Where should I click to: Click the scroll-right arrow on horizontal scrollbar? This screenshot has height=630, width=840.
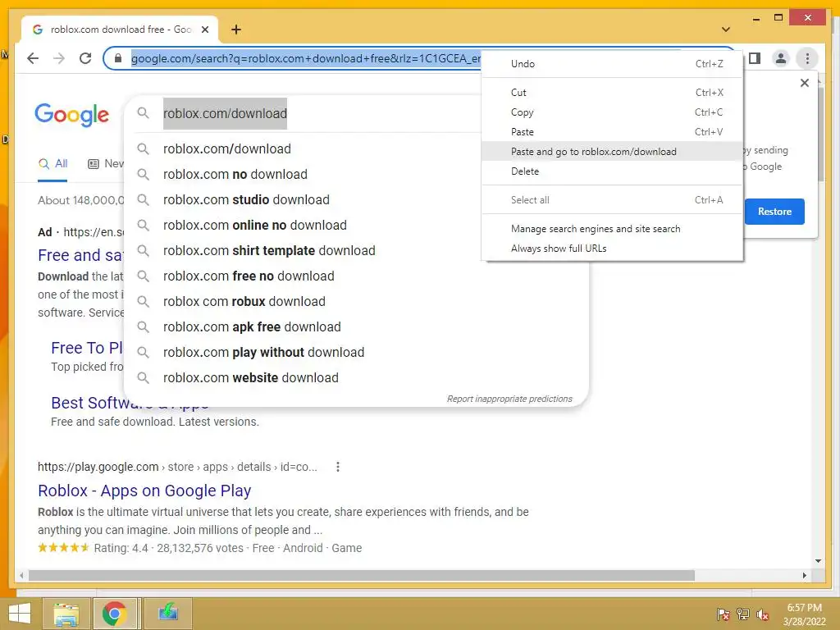(x=804, y=575)
